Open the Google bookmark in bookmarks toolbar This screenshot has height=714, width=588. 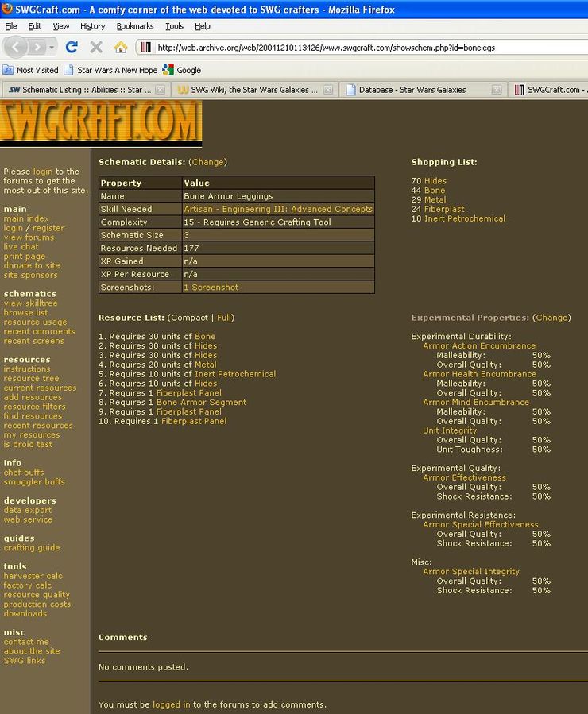[x=182, y=70]
